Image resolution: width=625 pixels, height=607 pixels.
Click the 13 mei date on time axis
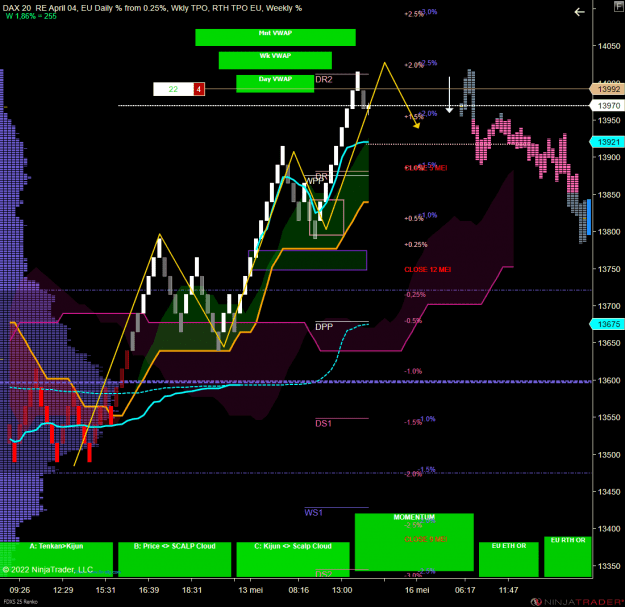(x=250, y=590)
